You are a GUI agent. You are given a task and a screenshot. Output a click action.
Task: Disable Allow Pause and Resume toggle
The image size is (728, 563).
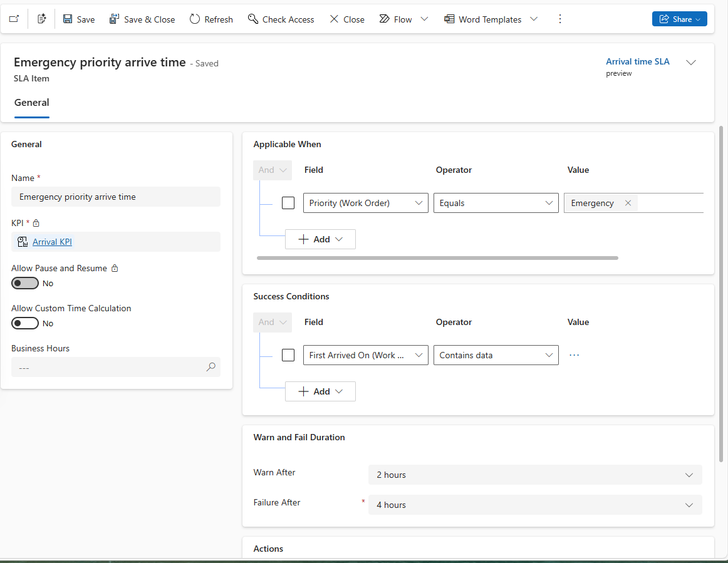click(x=25, y=283)
